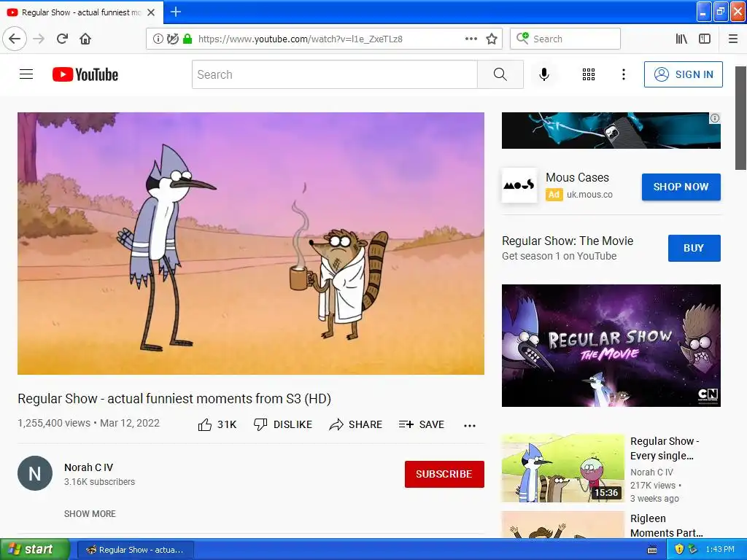Open 'Rigleen Moments Part...' video title
747x560 pixels.
click(x=667, y=525)
